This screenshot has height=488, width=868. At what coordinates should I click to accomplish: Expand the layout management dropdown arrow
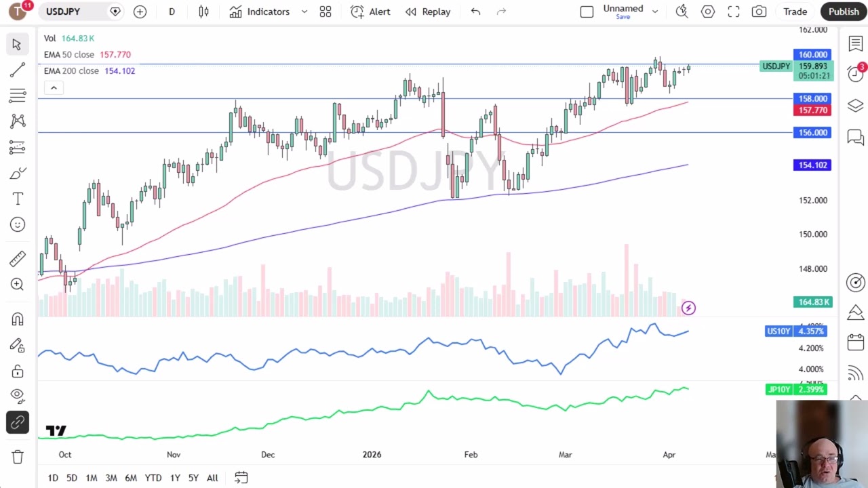tap(655, 12)
